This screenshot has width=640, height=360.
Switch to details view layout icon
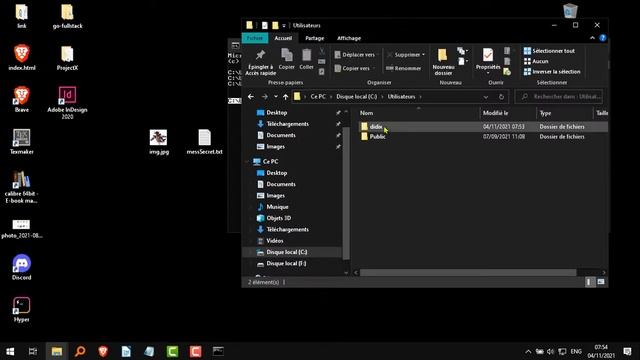point(589,282)
